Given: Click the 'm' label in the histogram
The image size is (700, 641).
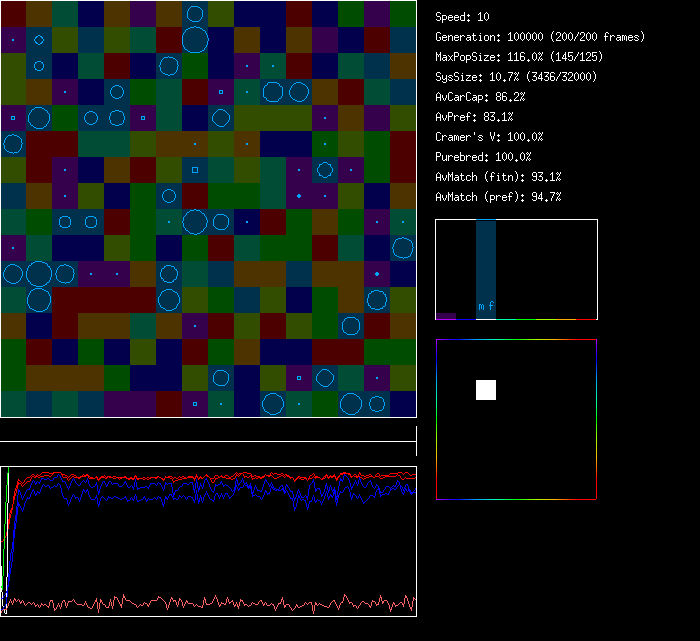Looking at the screenshot, I should (x=481, y=307).
